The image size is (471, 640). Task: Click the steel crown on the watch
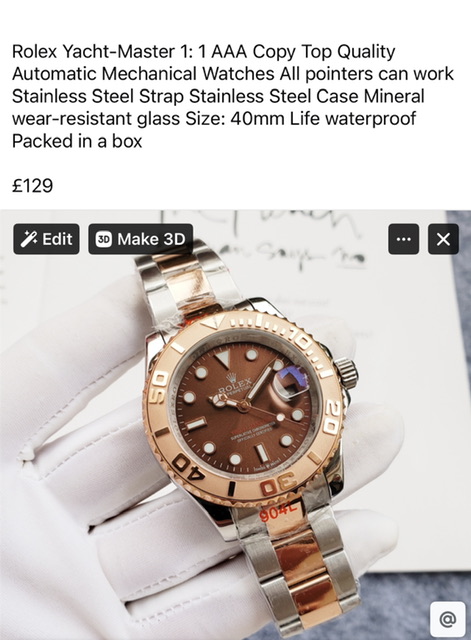click(347, 373)
